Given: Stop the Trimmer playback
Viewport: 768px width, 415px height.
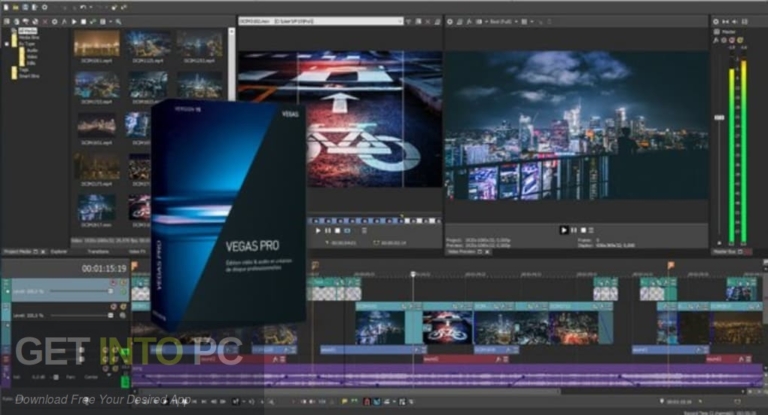Looking at the screenshot, I should [337, 230].
